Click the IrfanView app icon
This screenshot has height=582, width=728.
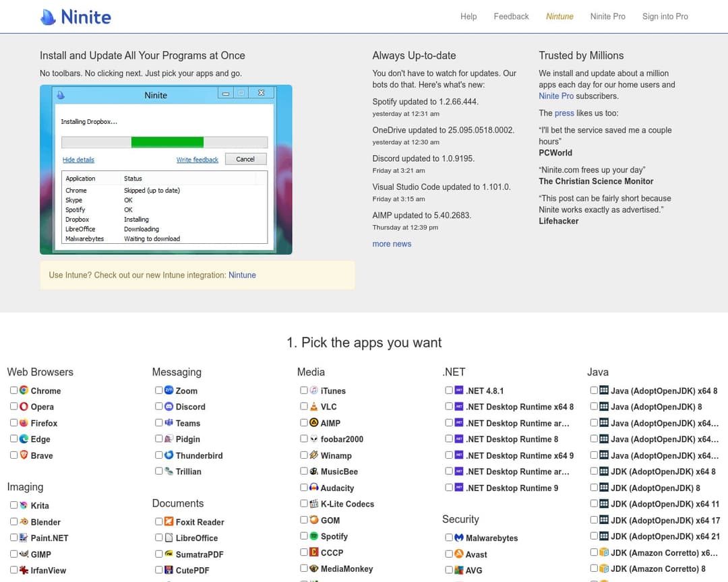tap(24, 570)
